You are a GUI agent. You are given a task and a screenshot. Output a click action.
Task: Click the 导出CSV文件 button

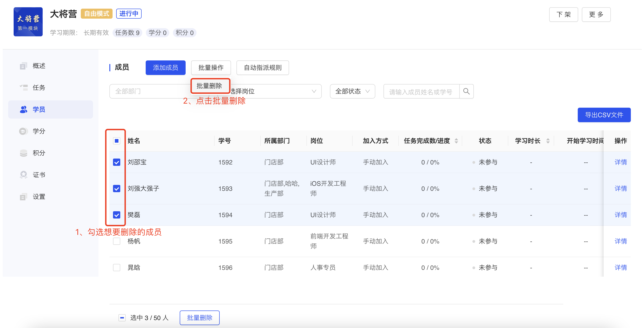(x=604, y=115)
